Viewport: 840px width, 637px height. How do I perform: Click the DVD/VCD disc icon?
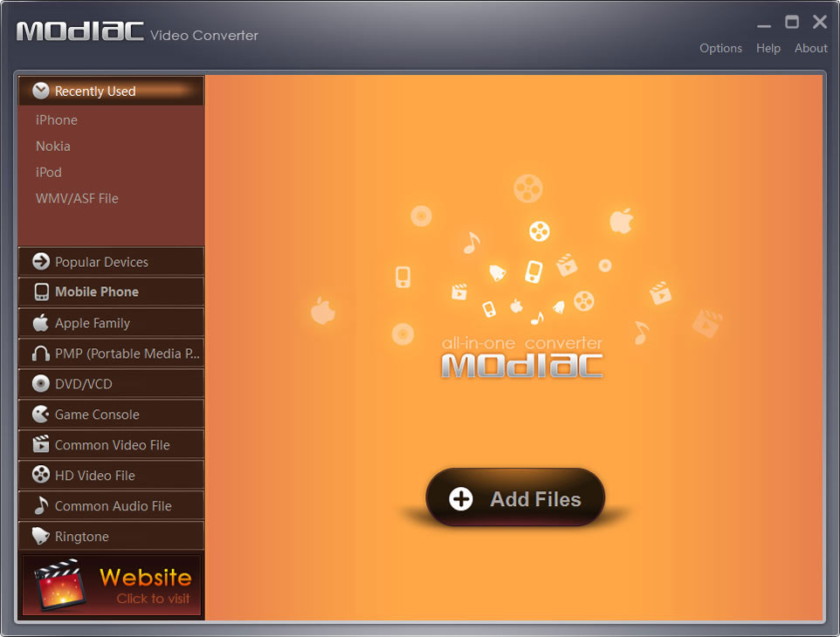pos(41,384)
